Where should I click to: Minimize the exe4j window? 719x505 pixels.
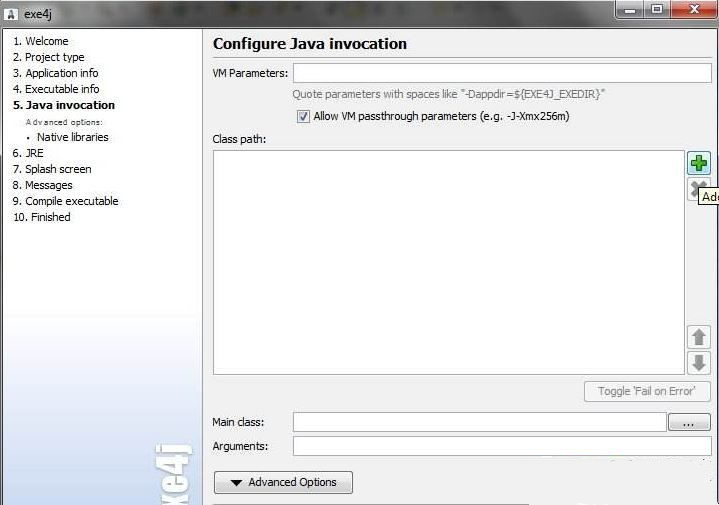coord(631,10)
